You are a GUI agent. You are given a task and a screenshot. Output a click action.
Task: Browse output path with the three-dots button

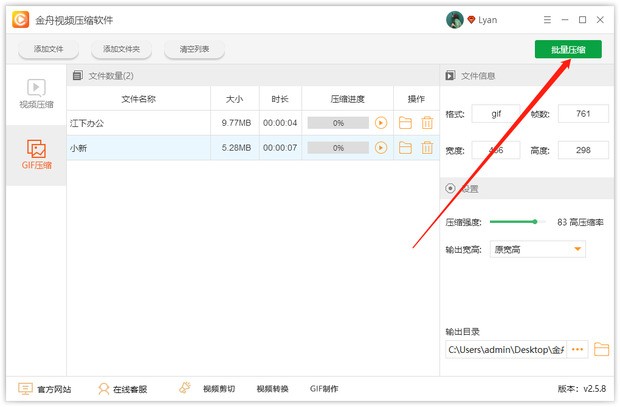click(578, 350)
